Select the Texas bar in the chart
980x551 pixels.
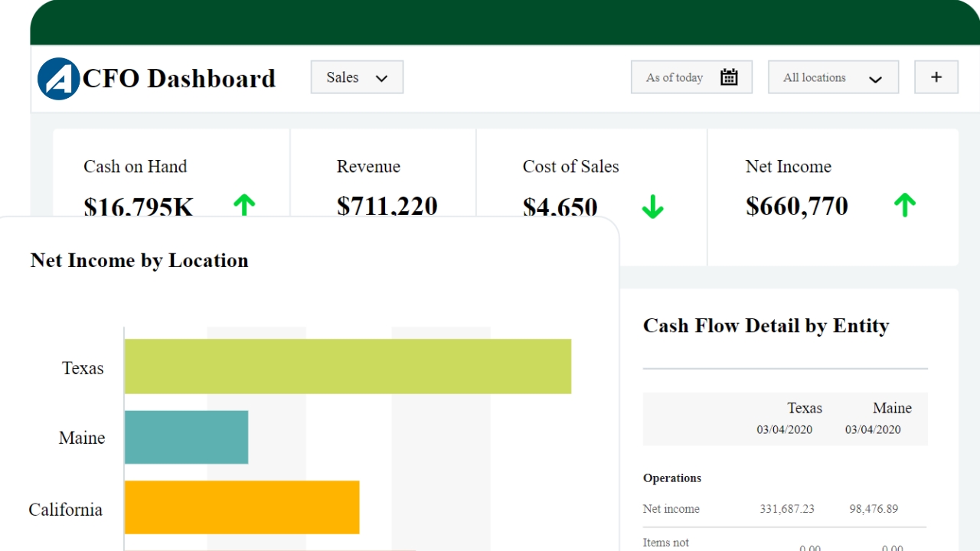(348, 367)
